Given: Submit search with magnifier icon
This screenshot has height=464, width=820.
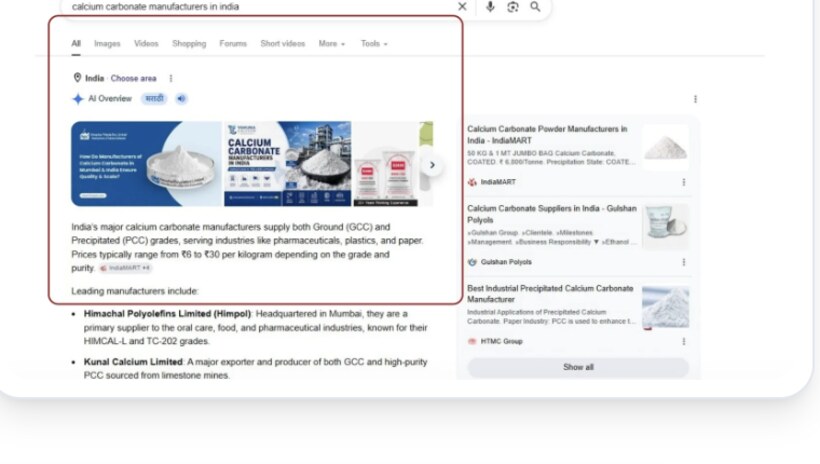Looking at the screenshot, I should 535,7.
